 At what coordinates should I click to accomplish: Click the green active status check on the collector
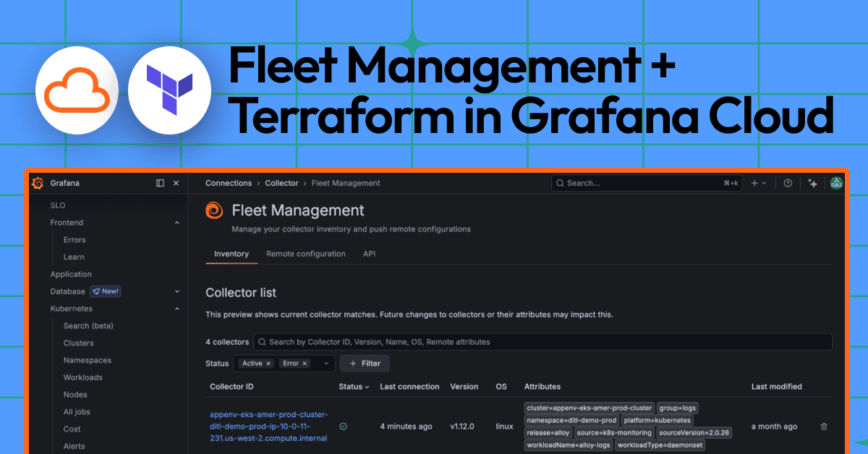click(x=342, y=427)
